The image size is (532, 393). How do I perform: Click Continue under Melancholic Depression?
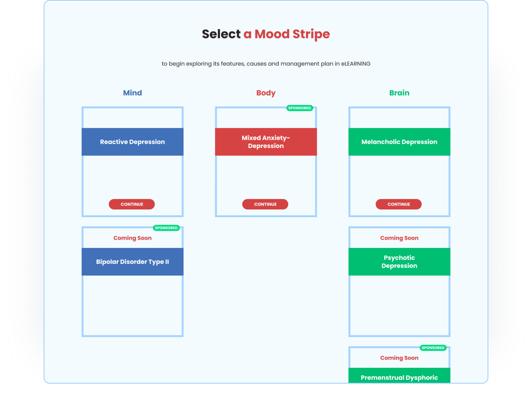click(399, 204)
